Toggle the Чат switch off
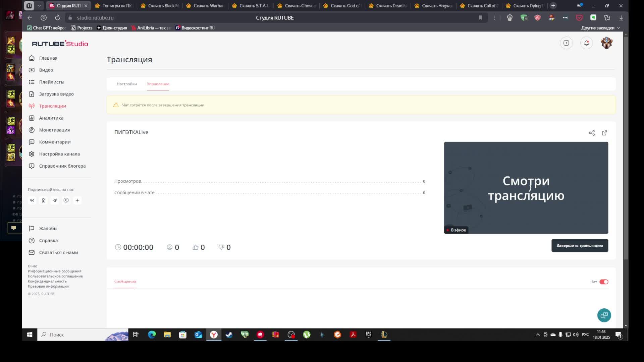 tap(604, 282)
